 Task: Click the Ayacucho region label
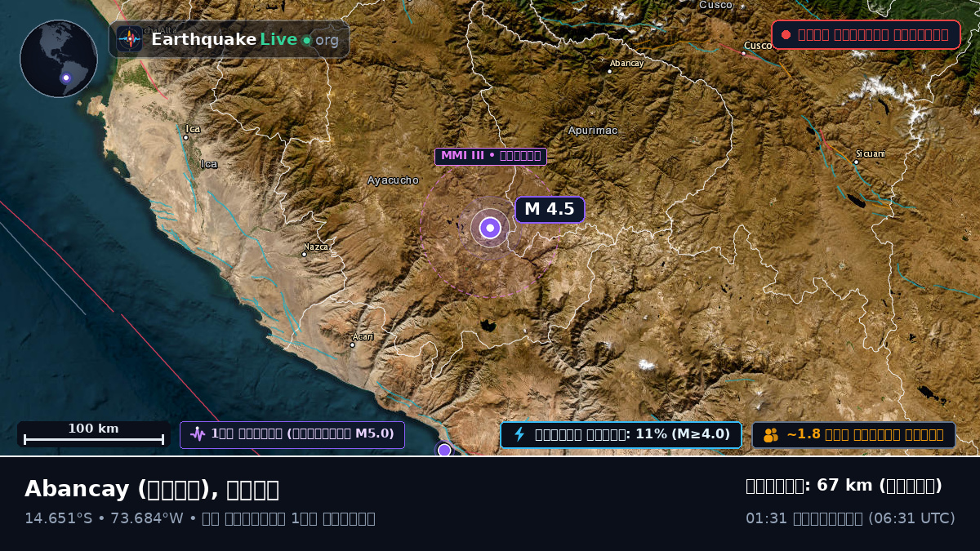[393, 180]
